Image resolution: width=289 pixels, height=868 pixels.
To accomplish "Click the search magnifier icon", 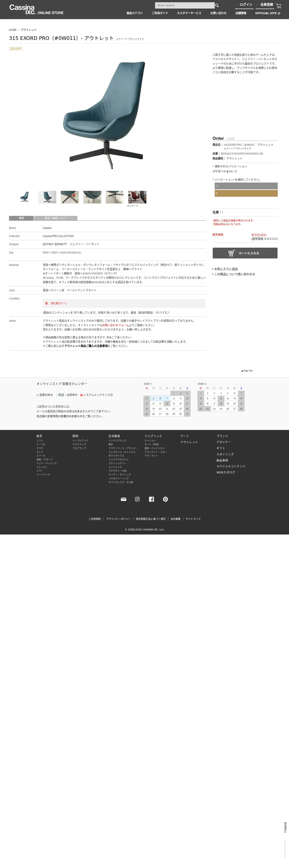I will click(x=217, y=5).
